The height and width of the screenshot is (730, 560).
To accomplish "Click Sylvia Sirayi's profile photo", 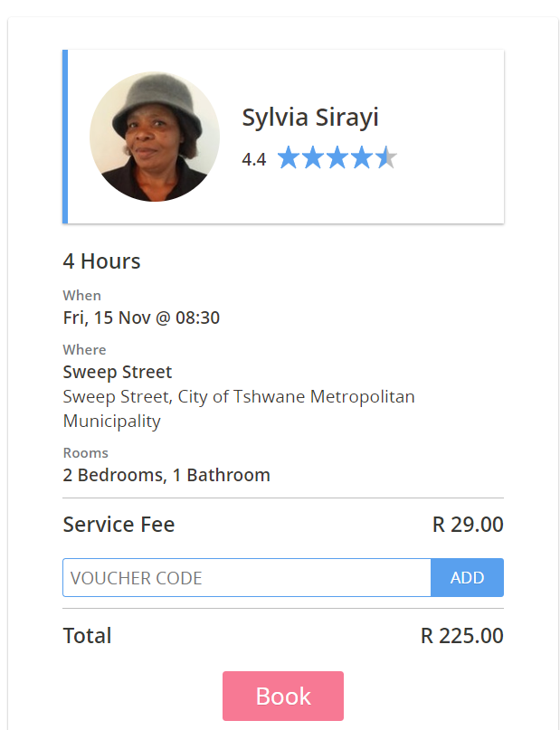I will tap(155, 137).
